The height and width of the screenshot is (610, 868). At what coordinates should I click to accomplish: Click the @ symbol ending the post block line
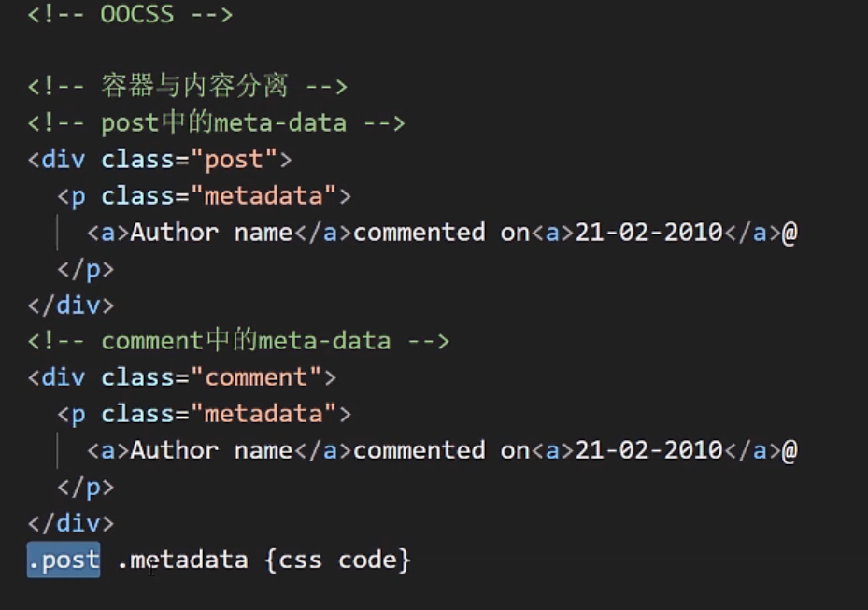tap(790, 233)
